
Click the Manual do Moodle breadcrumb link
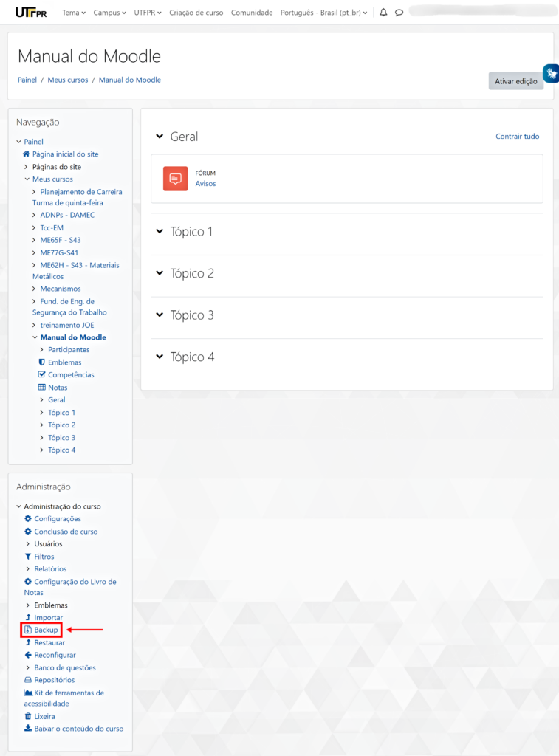(130, 80)
